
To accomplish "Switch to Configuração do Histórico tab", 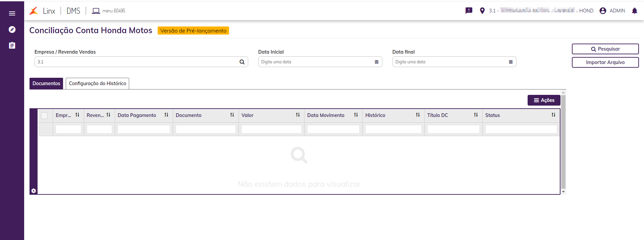I will [97, 83].
